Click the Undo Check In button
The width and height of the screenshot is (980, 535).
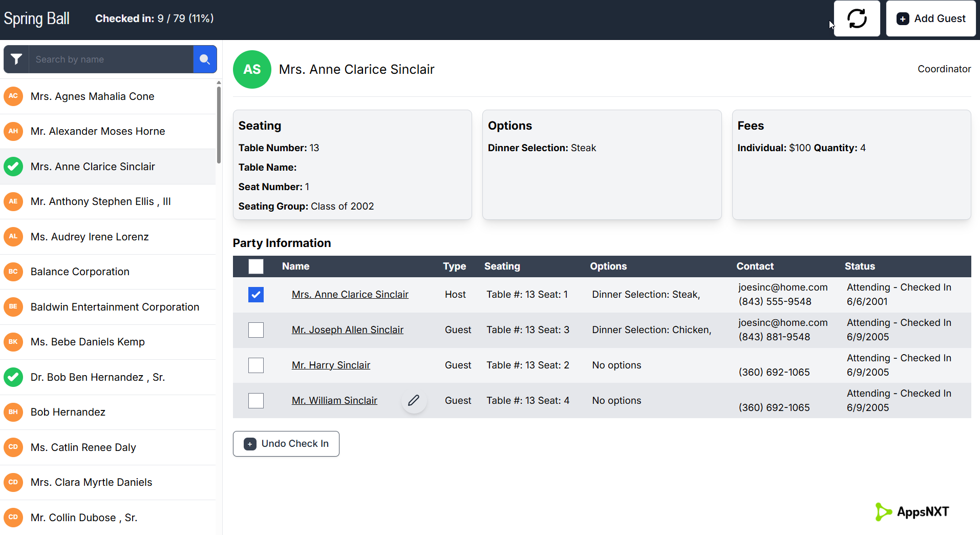(x=286, y=444)
